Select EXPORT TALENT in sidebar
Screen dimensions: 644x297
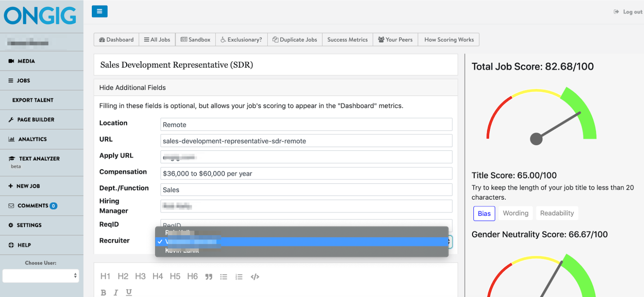(x=41, y=100)
